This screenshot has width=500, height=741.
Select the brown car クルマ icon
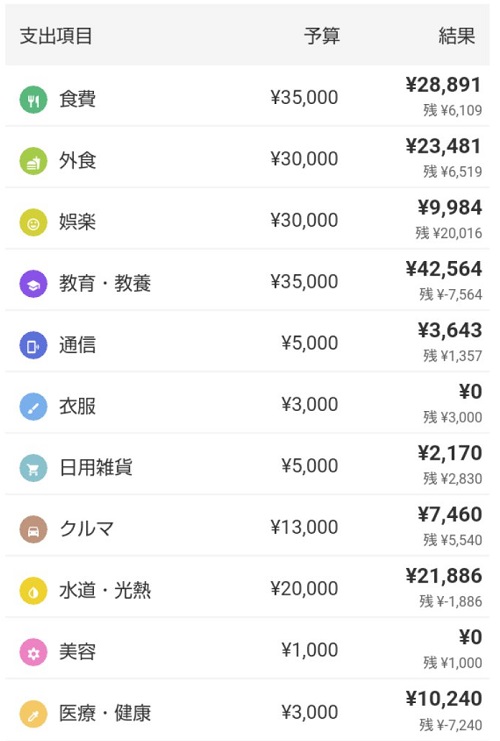click(33, 530)
